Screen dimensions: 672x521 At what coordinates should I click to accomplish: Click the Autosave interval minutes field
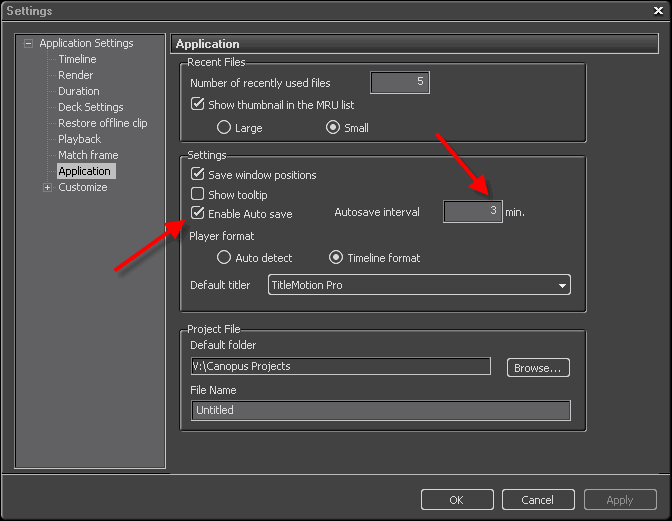pos(473,212)
